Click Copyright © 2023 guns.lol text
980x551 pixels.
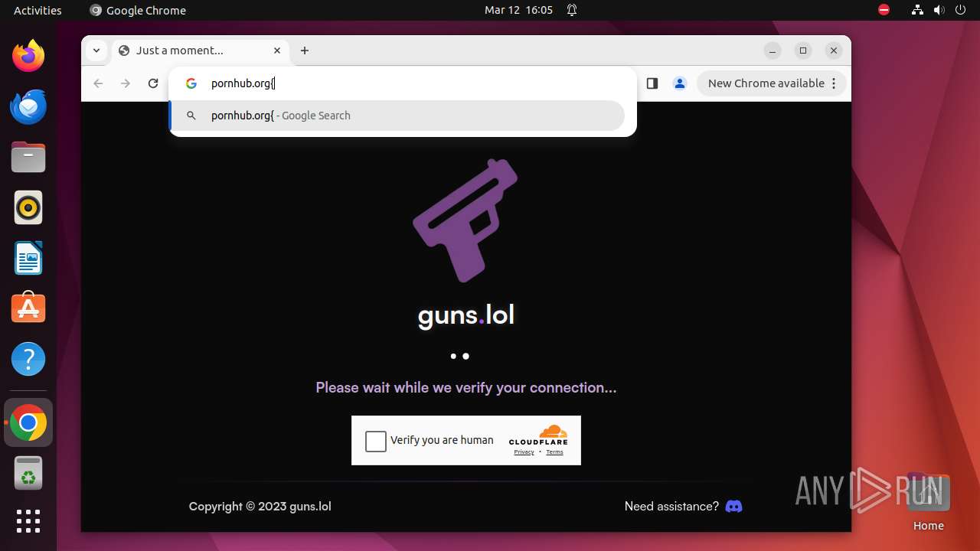pyautogui.click(x=260, y=506)
